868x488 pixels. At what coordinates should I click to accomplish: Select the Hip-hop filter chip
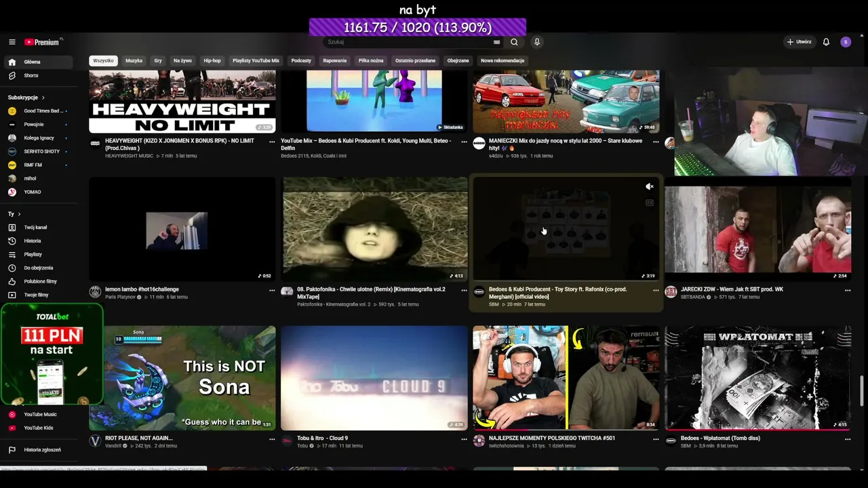tap(212, 60)
